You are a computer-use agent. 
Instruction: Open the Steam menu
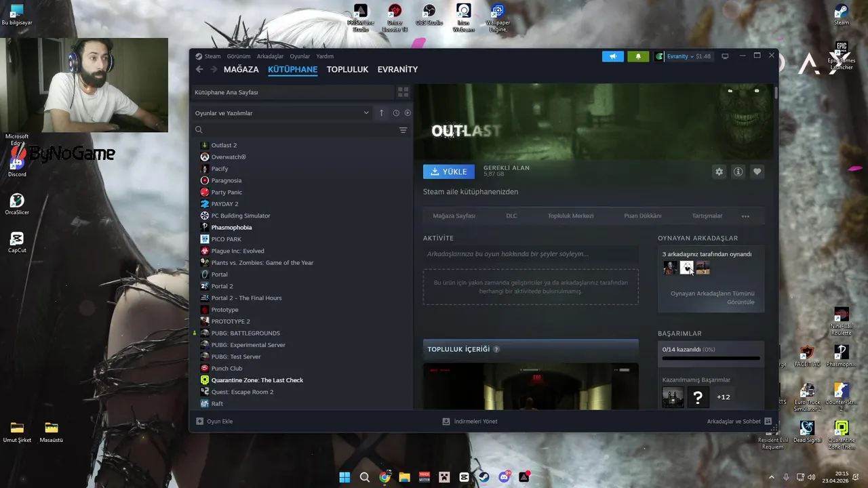tap(208, 56)
